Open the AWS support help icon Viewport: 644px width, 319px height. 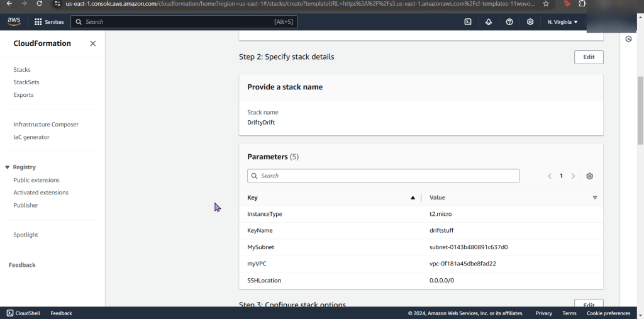coord(509,22)
